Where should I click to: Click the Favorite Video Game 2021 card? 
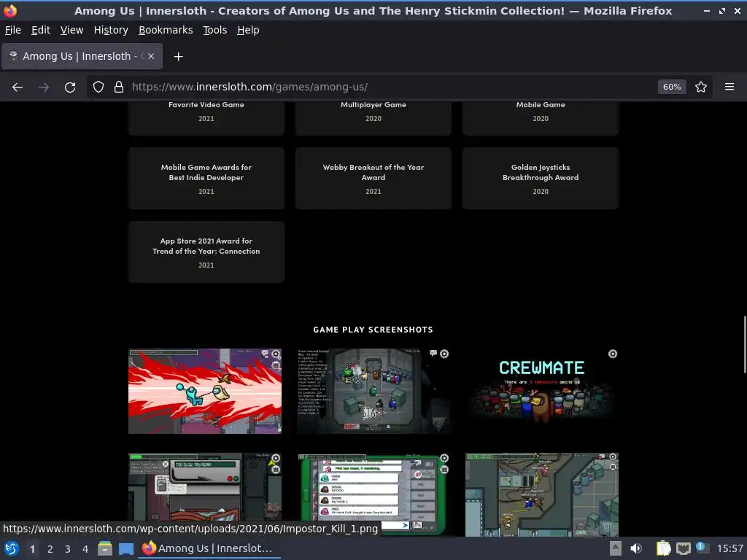coord(206,118)
